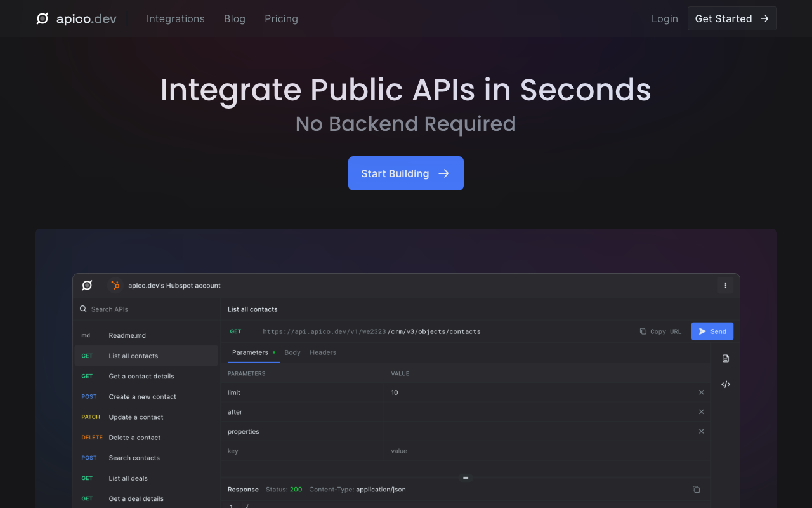Select Delete a contact endpoint
812x508 pixels.
click(147, 438)
